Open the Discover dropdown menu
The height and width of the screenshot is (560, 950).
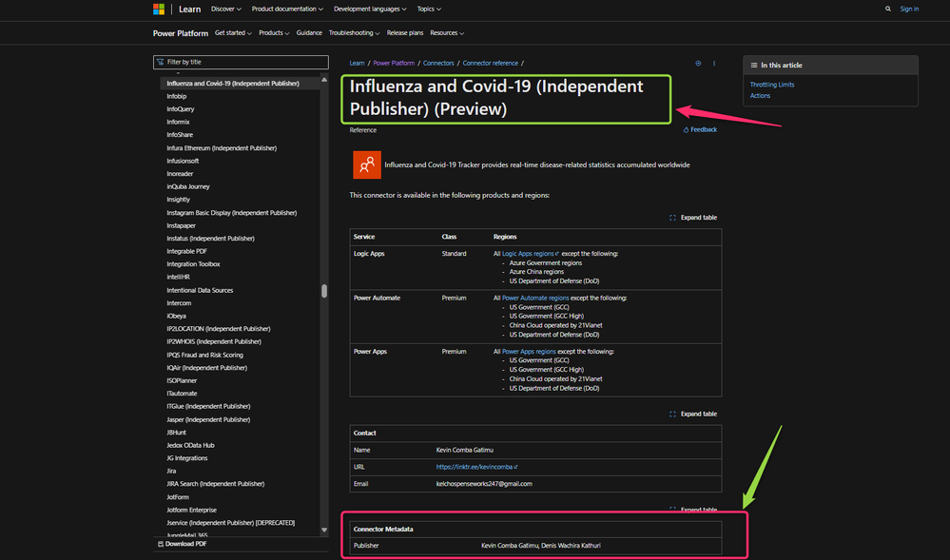(226, 10)
